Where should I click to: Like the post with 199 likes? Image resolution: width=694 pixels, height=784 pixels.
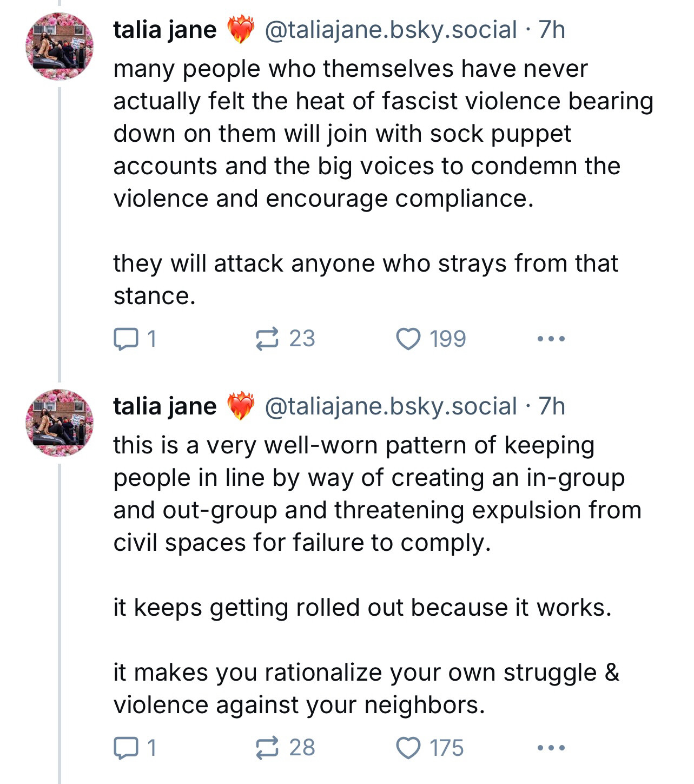(x=431, y=339)
